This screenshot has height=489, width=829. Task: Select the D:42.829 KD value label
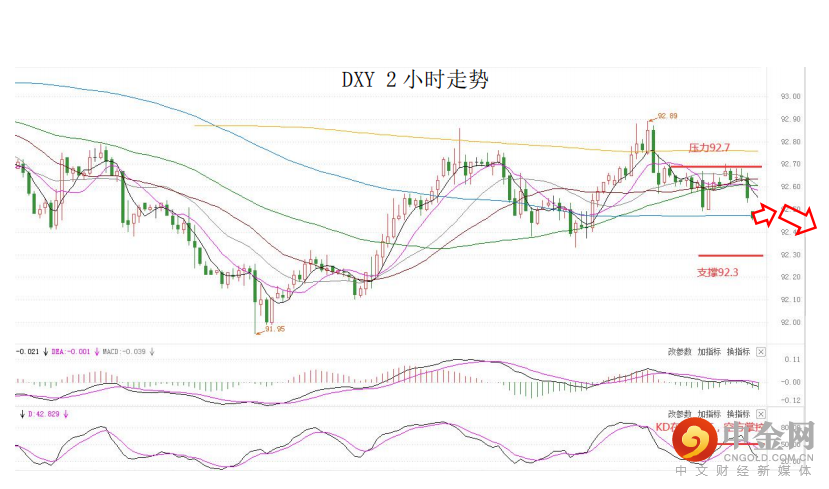pos(44,414)
